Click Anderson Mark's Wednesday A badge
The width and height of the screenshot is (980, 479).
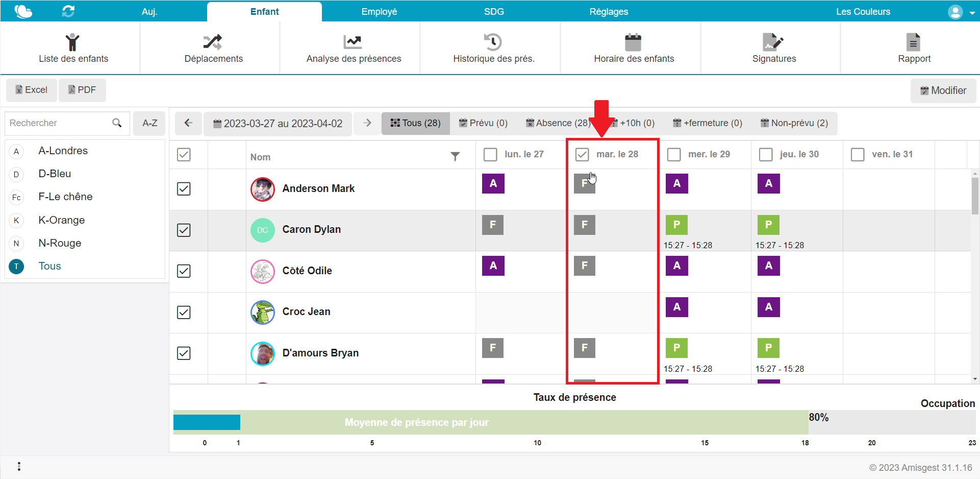[677, 183]
